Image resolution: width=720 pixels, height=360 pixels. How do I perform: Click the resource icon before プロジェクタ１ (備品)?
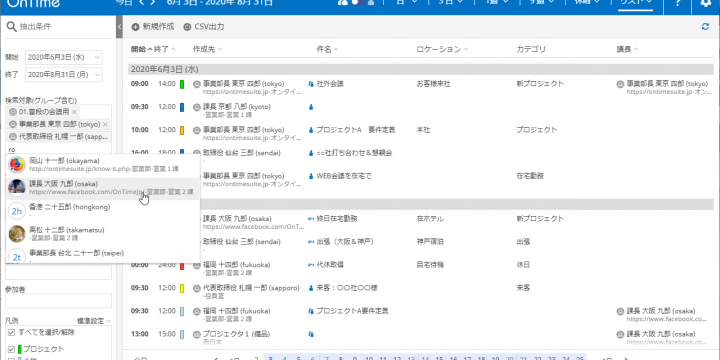(197, 334)
